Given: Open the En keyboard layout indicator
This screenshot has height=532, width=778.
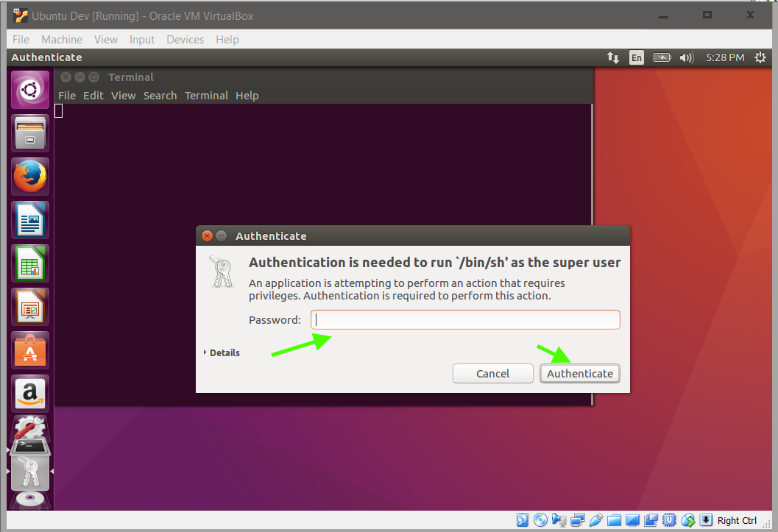Looking at the screenshot, I should [x=637, y=57].
